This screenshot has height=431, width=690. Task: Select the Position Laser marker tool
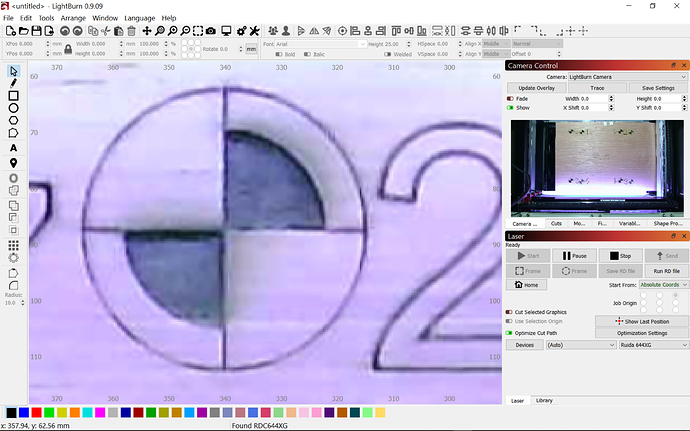(x=14, y=162)
